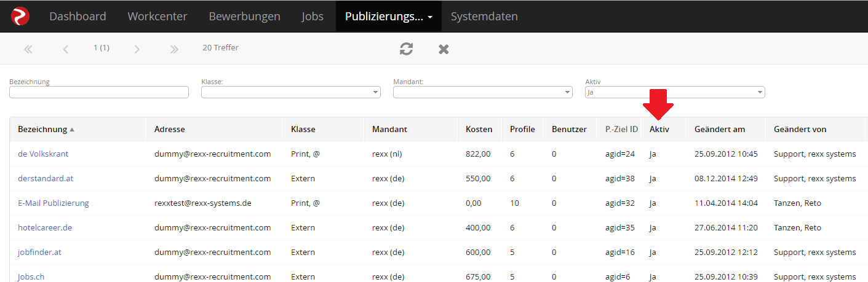Viewport: 868px width, 282px height.
Task: Click page indicator 1 (1)
Action: pyautogui.click(x=102, y=47)
